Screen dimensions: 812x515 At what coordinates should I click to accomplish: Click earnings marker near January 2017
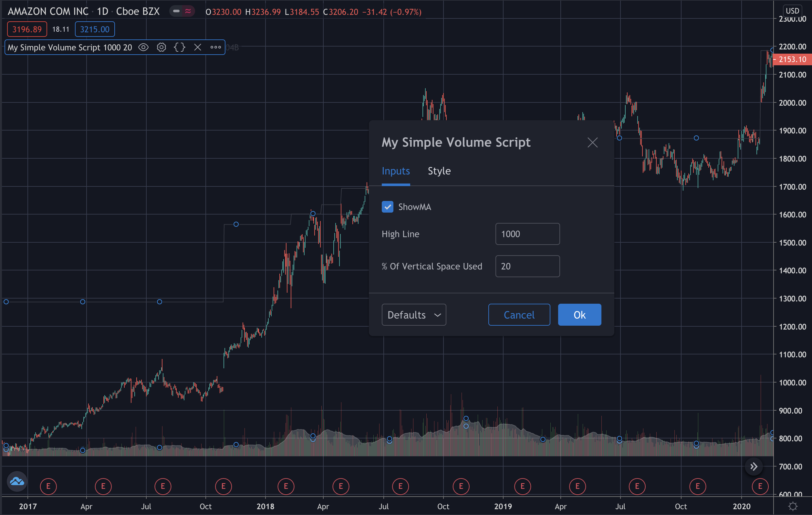point(48,486)
